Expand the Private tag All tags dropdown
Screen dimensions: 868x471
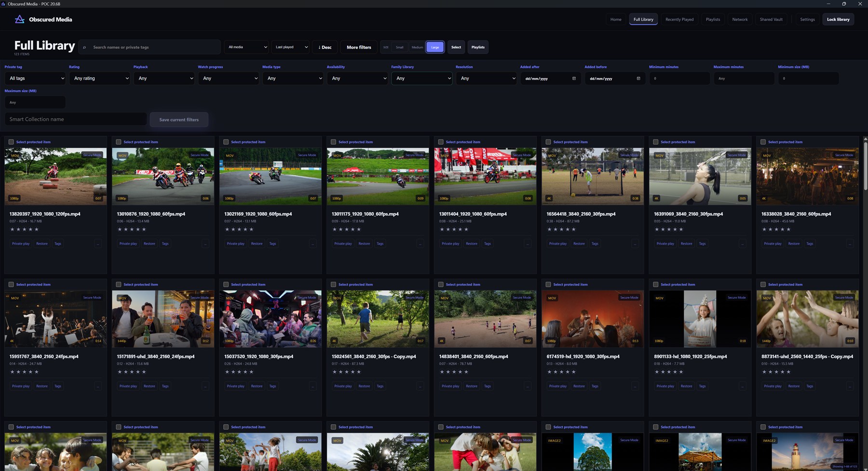35,78
